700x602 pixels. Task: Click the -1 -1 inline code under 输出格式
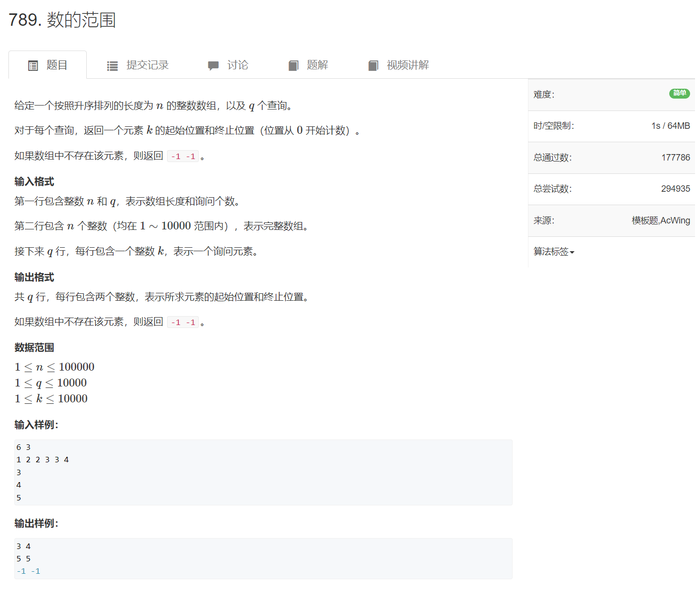coord(183,323)
